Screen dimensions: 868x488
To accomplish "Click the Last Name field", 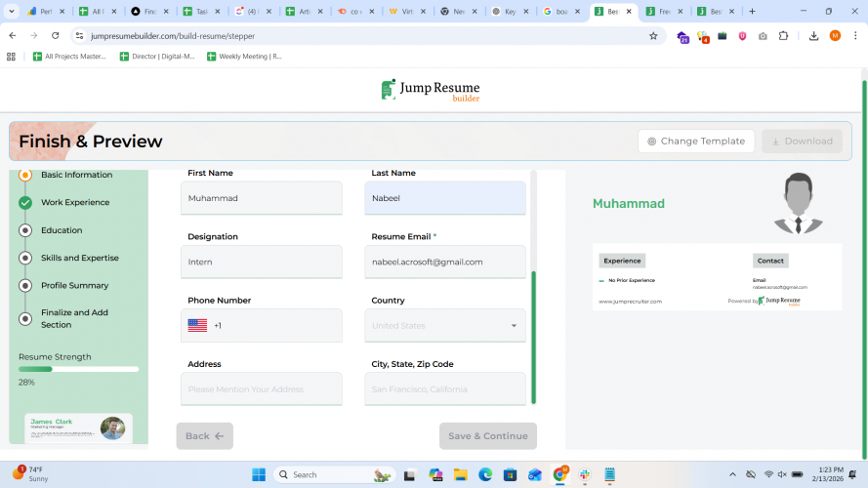I will 445,198.
